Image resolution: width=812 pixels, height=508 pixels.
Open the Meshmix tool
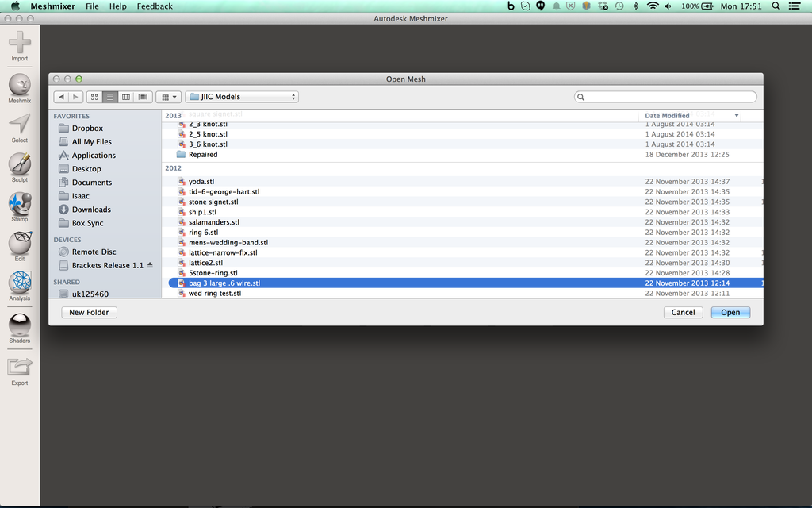click(x=20, y=88)
